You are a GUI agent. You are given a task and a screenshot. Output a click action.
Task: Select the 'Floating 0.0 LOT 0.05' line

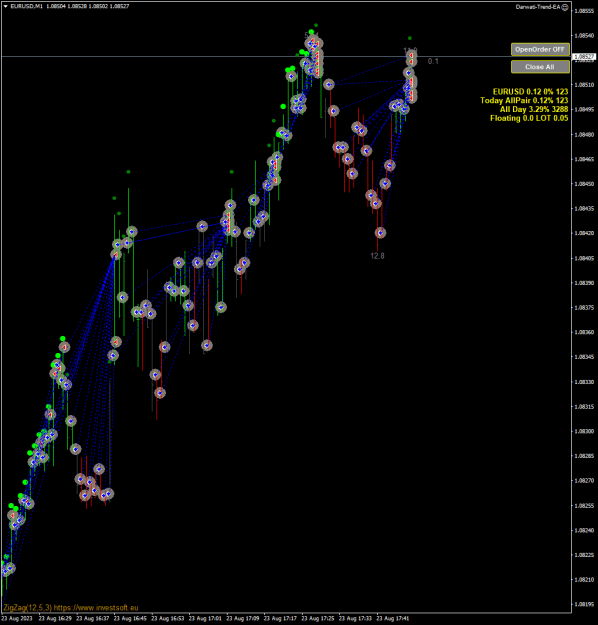pos(529,118)
